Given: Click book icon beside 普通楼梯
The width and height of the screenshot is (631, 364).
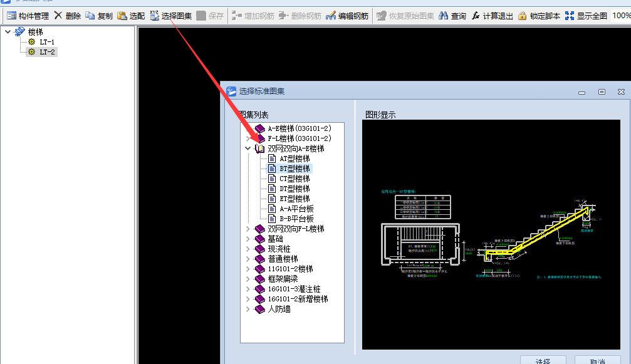Looking at the screenshot, I should (x=260, y=259).
